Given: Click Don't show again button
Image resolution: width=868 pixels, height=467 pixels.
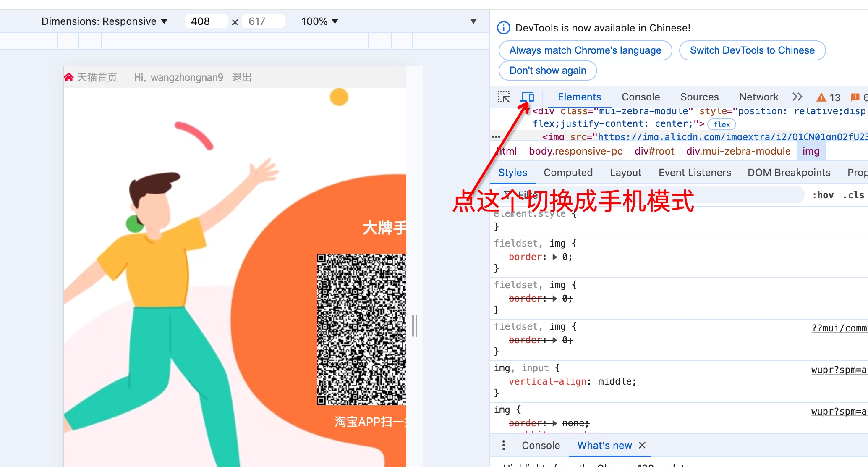Looking at the screenshot, I should (x=548, y=71).
